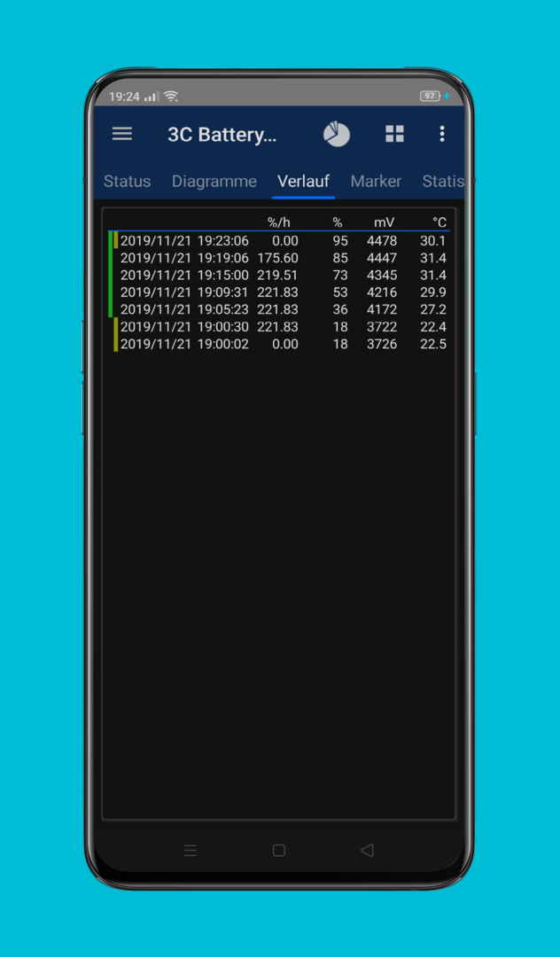Tap the 3C Battery... app title
This screenshot has height=957, width=560.
(x=222, y=135)
